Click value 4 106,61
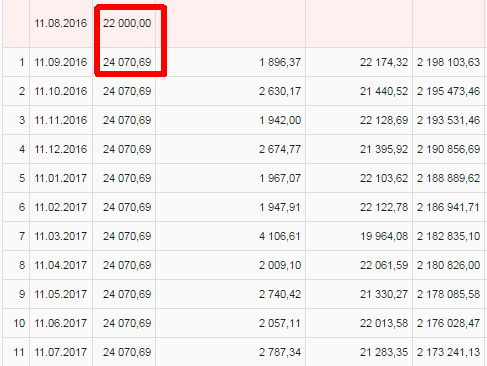This screenshot has height=366, width=487. [x=280, y=236]
